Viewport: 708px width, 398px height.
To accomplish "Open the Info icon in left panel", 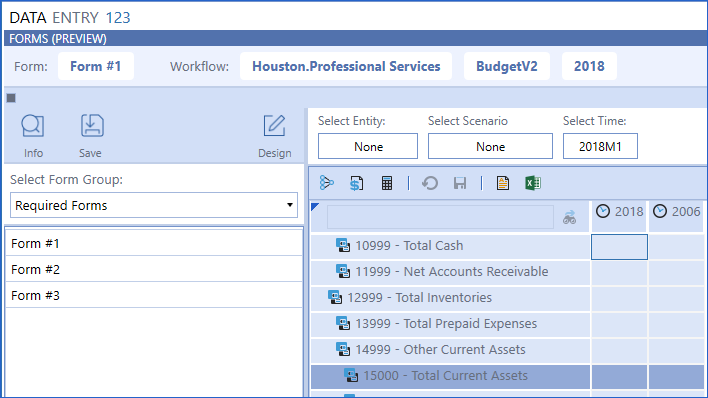I will coord(33,126).
